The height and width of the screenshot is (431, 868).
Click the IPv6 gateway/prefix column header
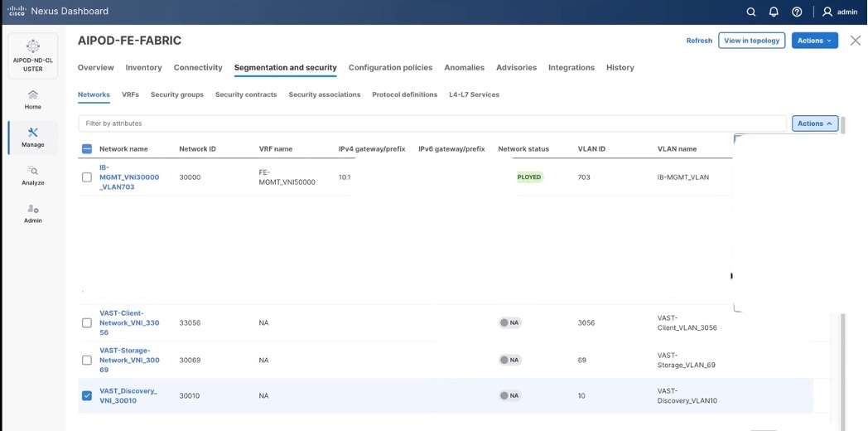click(x=451, y=149)
